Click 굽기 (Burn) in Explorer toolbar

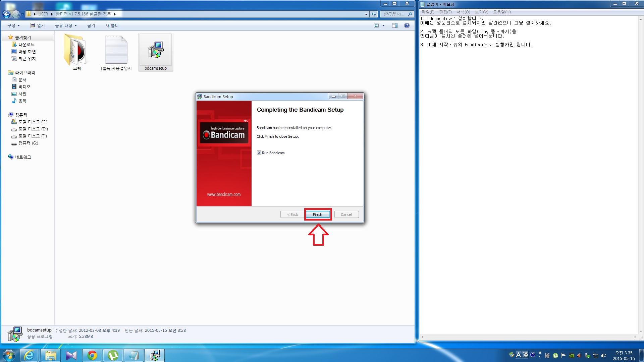pyautogui.click(x=91, y=25)
